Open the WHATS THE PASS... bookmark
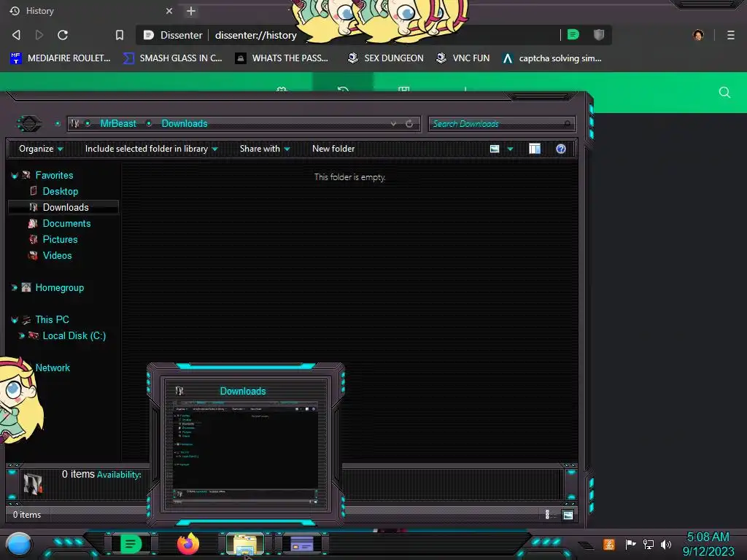The image size is (747, 560). [282, 58]
